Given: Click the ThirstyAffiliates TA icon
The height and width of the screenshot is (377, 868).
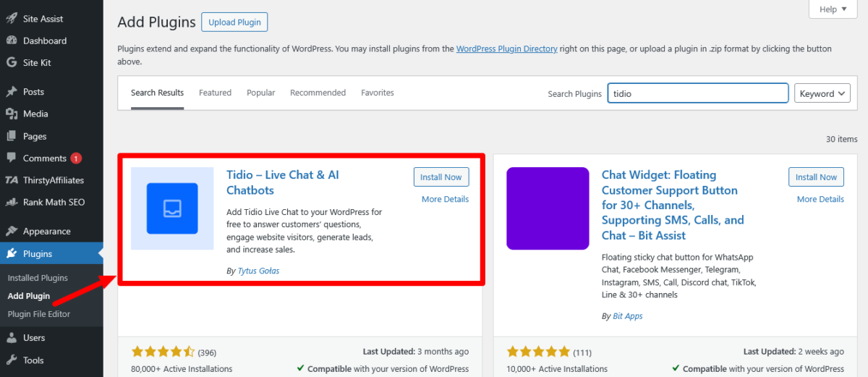Looking at the screenshot, I should [12, 180].
